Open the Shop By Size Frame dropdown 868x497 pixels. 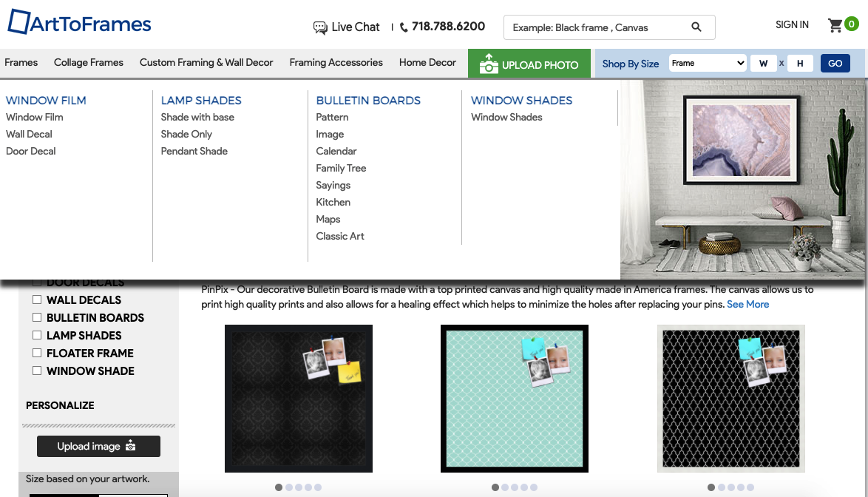tap(708, 63)
